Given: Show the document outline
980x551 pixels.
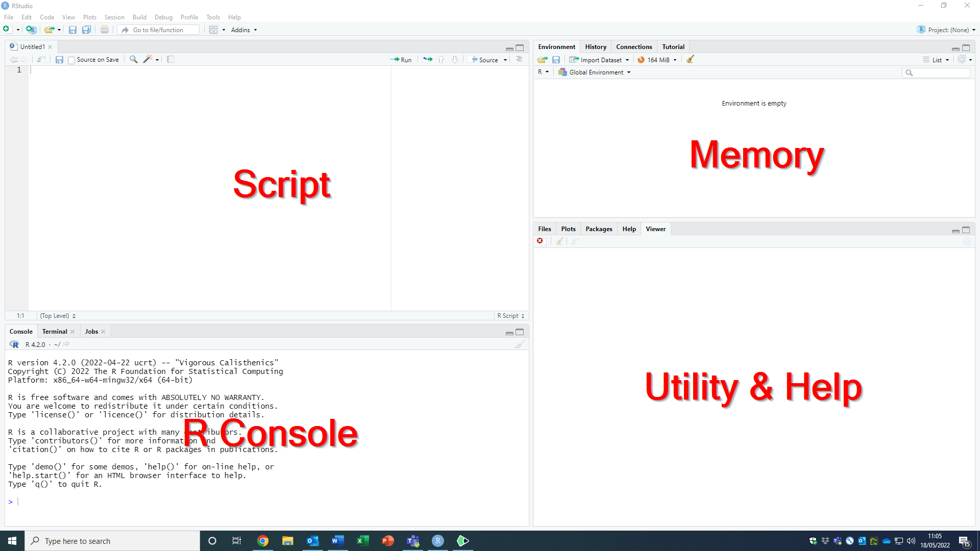Looking at the screenshot, I should (519, 59).
